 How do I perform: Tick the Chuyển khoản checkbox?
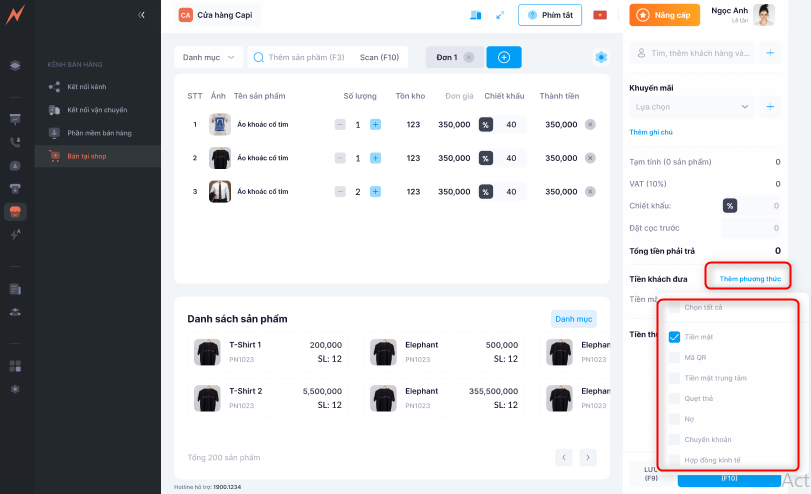[x=674, y=439]
